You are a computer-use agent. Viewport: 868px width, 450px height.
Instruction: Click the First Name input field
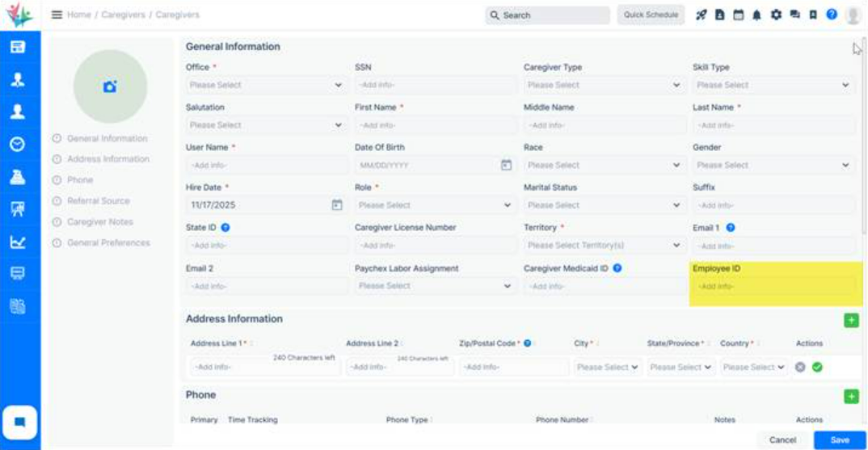pyautogui.click(x=435, y=125)
